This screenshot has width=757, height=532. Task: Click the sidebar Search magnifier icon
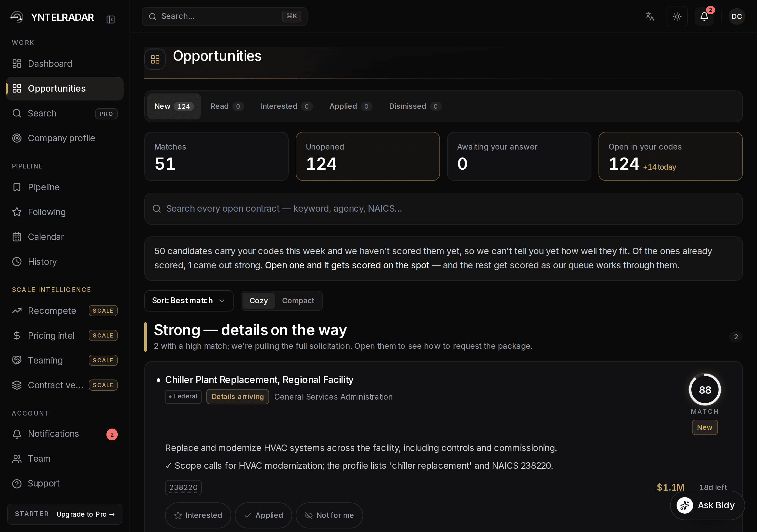(x=17, y=113)
